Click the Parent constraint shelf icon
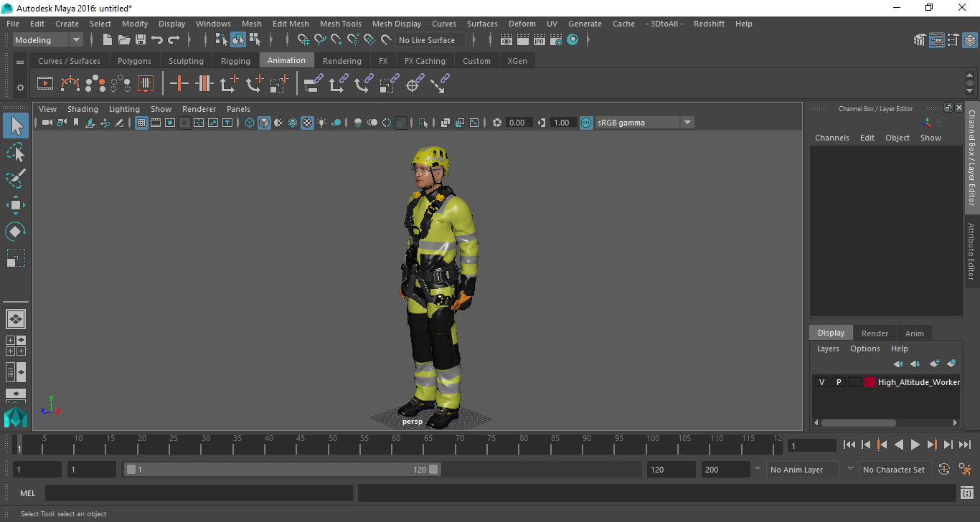Image resolution: width=980 pixels, height=522 pixels. tap(313, 84)
